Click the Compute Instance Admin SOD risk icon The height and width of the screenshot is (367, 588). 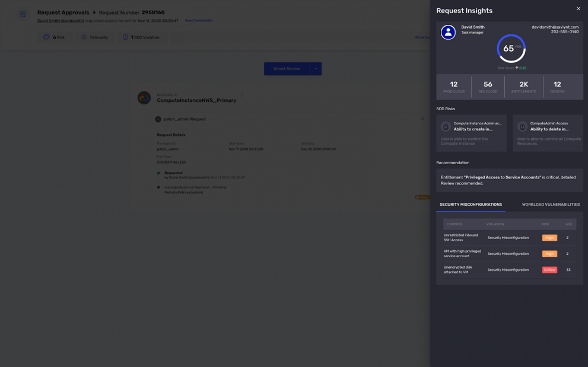(x=446, y=126)
